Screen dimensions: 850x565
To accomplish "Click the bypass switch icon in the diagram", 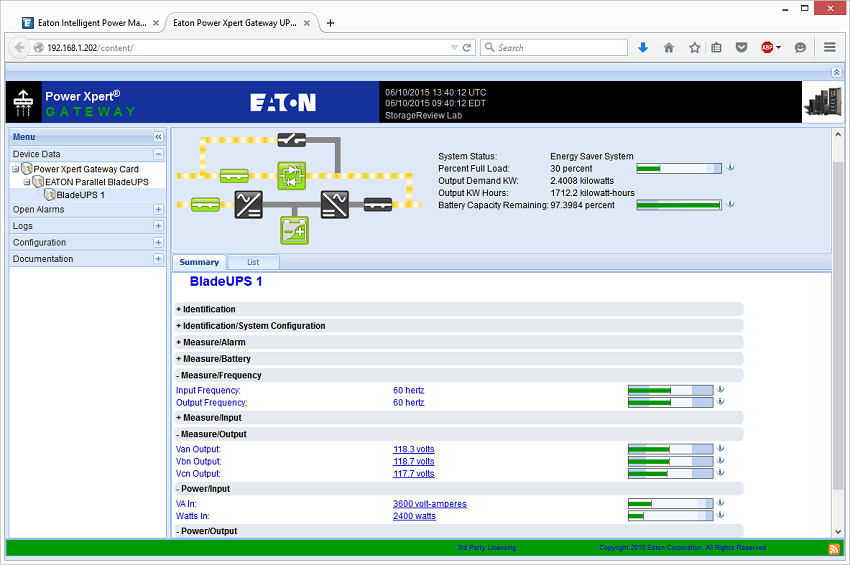I will click(292, 140).
